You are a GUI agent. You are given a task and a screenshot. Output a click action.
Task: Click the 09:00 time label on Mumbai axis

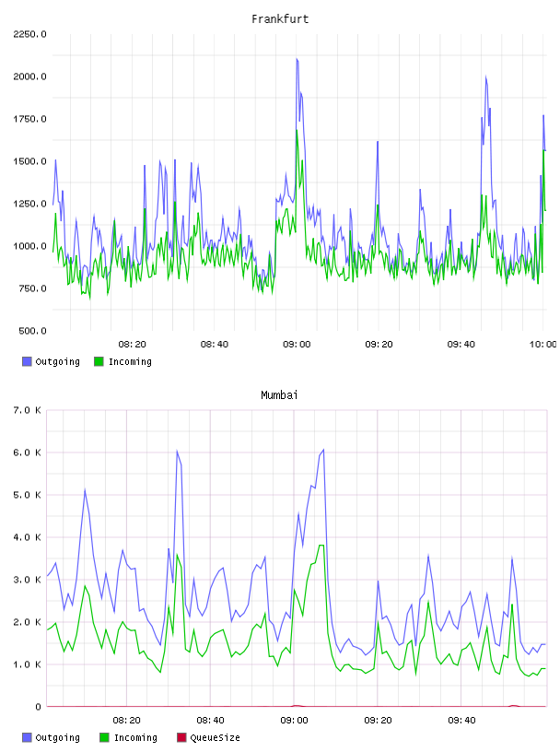pyautogui.click(x=294, y=721)
